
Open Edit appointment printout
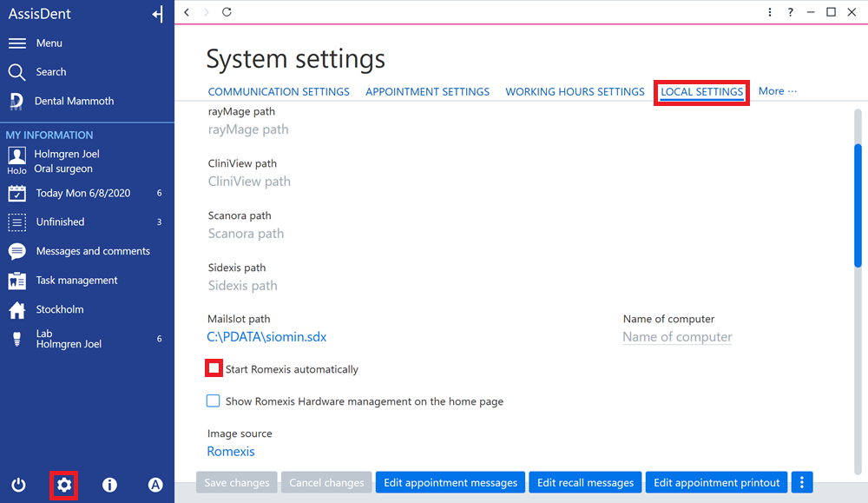click(x=716, y=482)
